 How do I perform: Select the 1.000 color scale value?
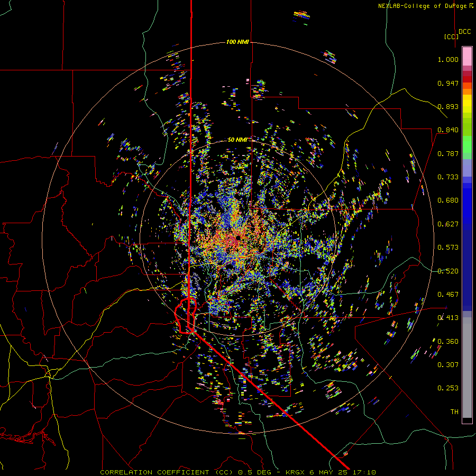448,59
